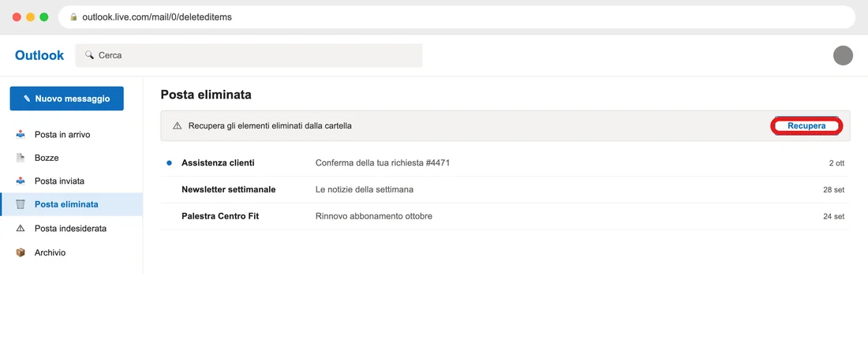This screenshot has height=347, width=868.
Task: Click the trash bin icon
Action: pyautogui.click(x=21, y=204)
